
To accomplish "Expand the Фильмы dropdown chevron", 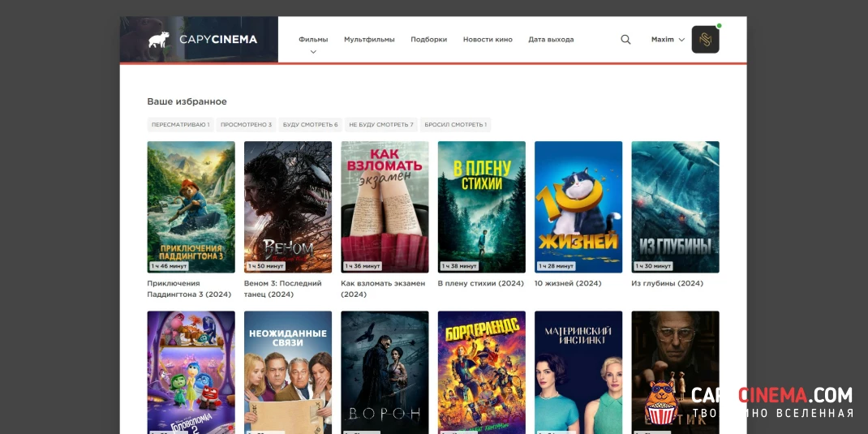I will click(313, 51).
